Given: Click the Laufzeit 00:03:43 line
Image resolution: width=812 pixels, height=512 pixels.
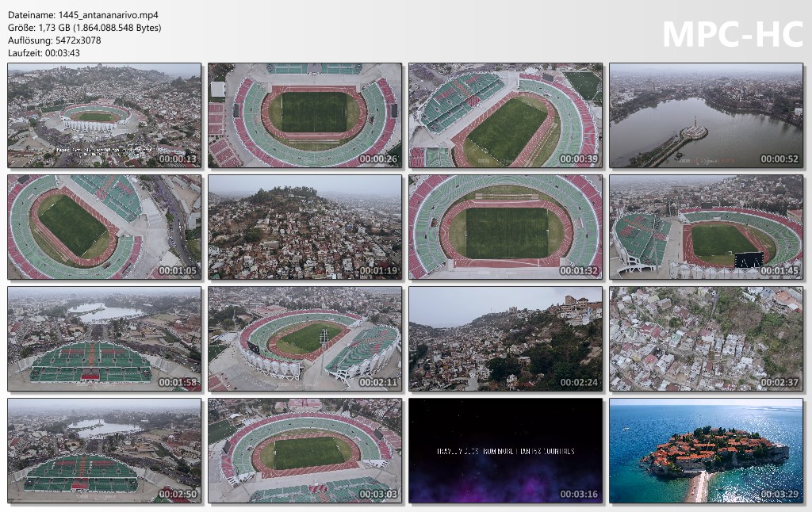Looking at the screenshot, I should (x=44, y=53).
